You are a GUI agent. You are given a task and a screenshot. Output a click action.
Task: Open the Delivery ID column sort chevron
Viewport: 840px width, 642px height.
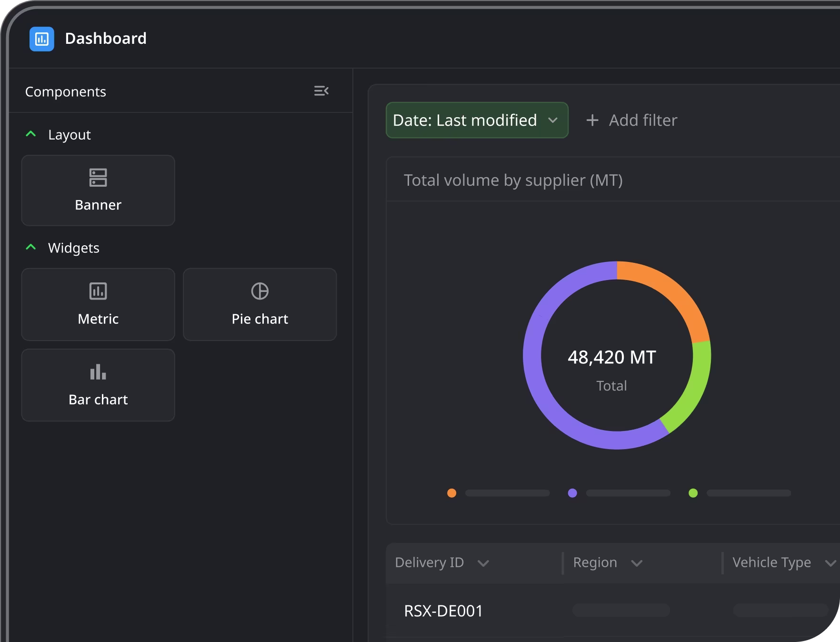coord(483,563)
